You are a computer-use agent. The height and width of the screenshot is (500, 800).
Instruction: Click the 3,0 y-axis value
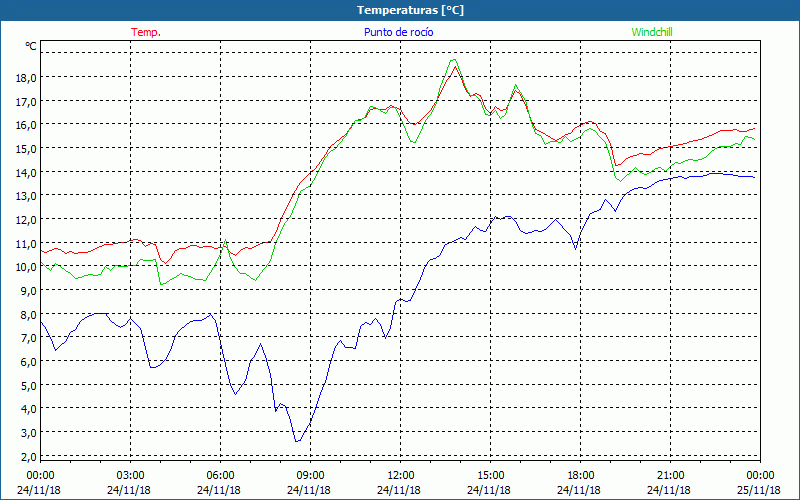point(29,432)
